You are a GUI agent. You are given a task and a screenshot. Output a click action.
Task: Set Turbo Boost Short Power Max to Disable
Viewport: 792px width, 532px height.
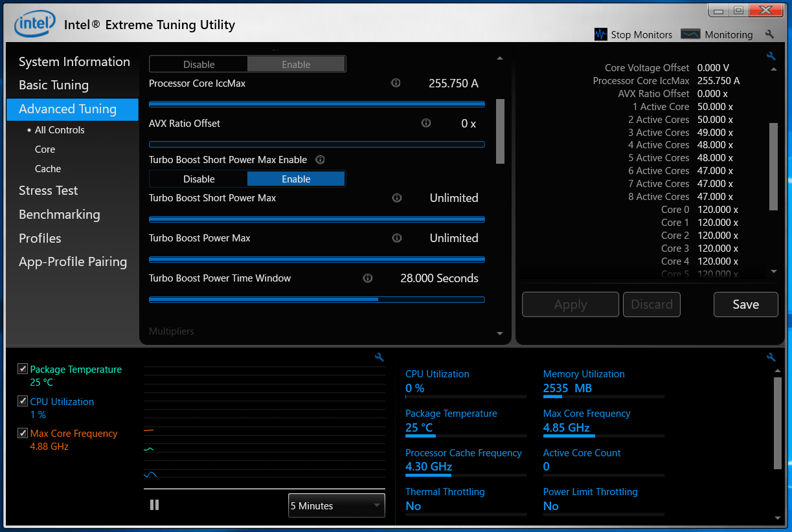(x=199, y=179)
